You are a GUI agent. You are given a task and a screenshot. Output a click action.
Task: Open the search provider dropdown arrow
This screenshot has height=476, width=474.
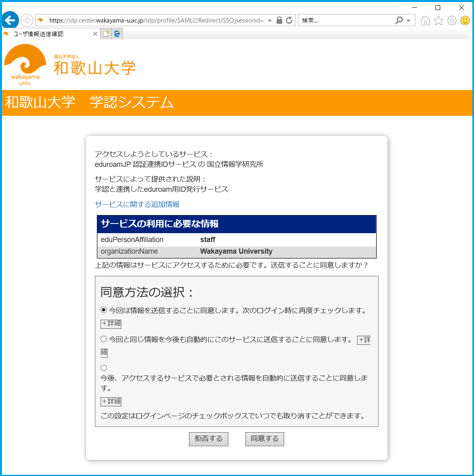[409, 21]
